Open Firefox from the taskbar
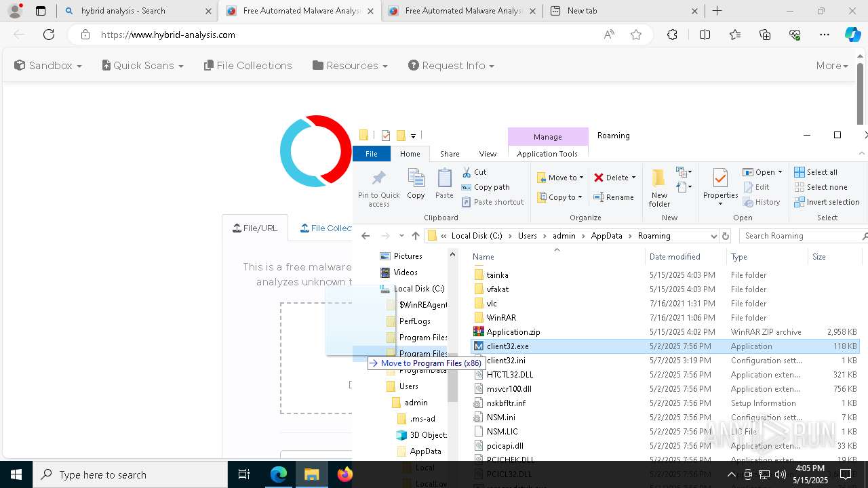This screenshot has height=488, width=868. point(345,474)
